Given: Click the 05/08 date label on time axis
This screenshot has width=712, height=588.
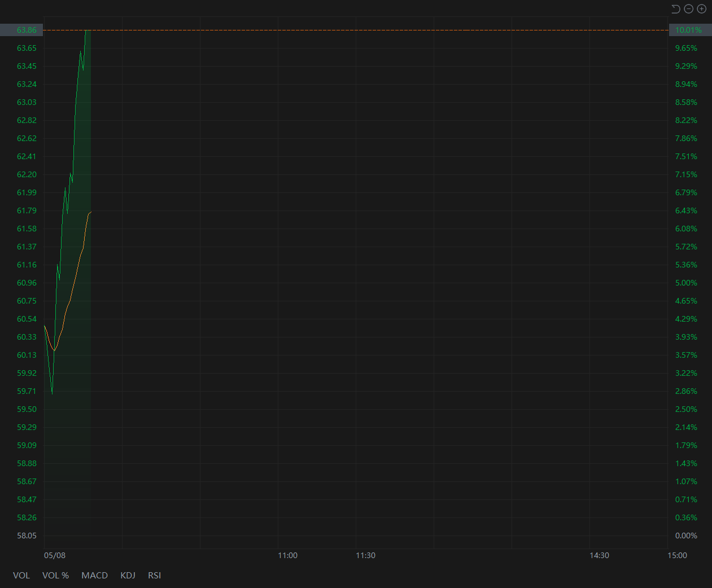Looking at the screenshot, I should [55, 555].
